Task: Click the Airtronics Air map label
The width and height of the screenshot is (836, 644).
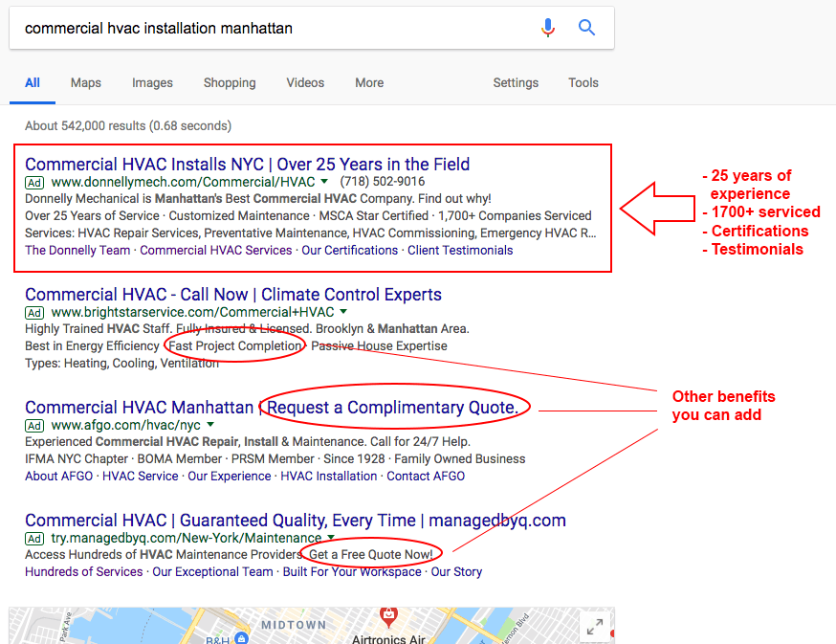Action: pyautogui.click(x=388, y=638)
